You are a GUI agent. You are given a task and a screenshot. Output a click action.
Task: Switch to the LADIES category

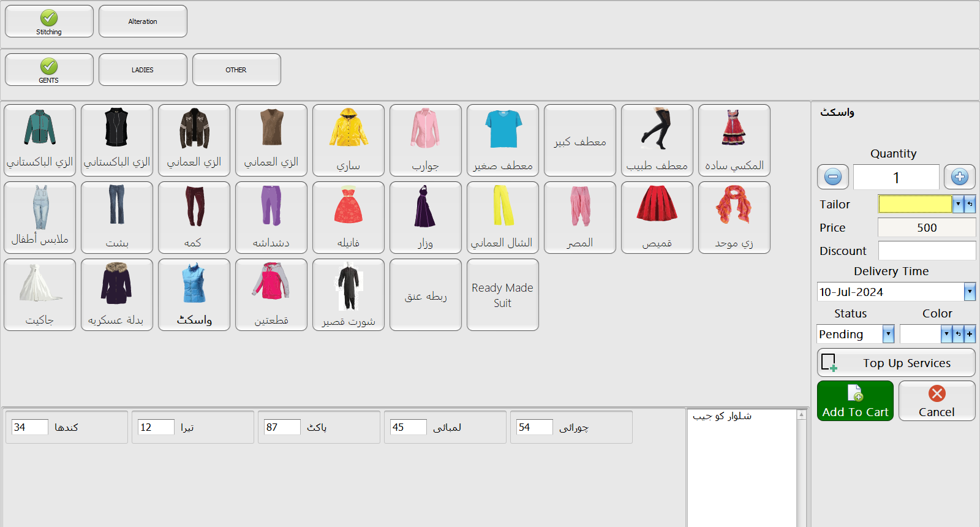tap(143, 70)
